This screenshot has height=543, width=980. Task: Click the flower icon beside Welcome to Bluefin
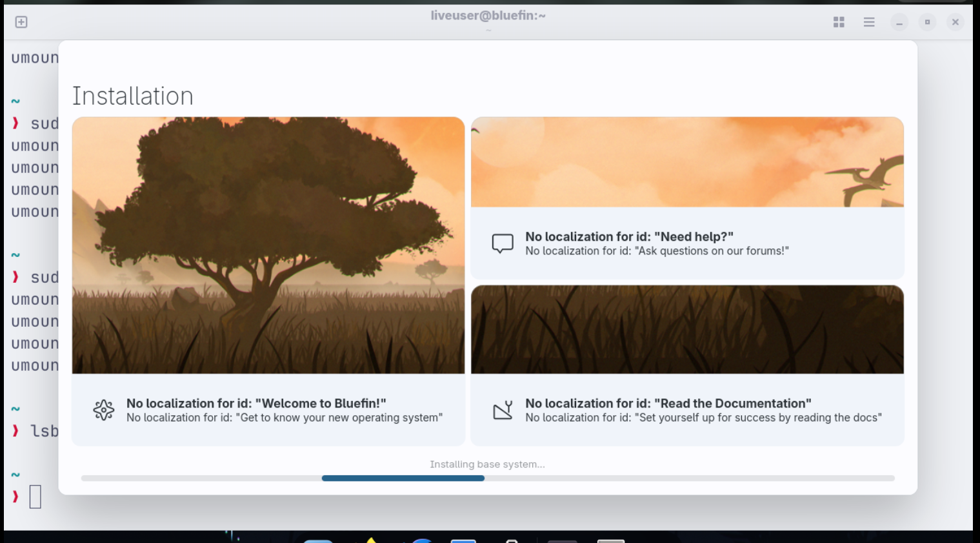point(104,410)
